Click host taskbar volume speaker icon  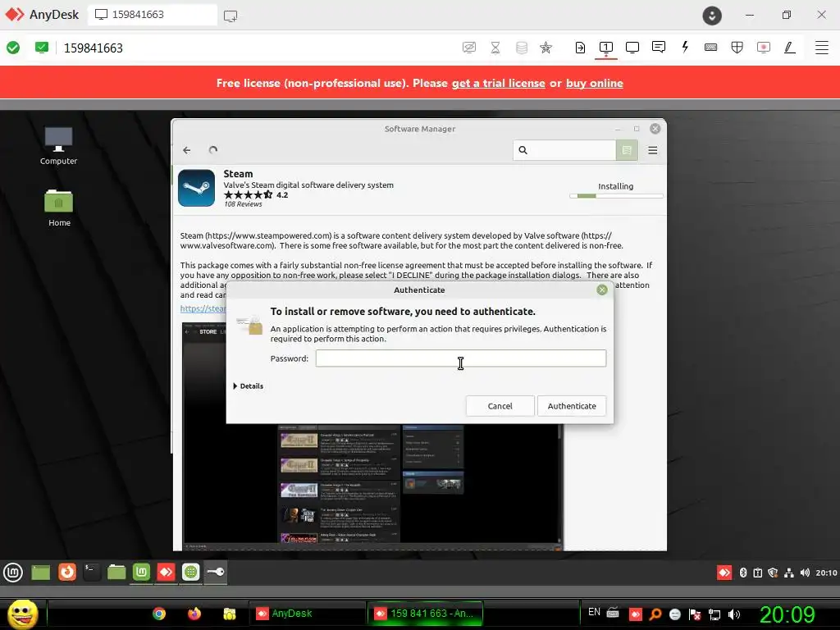(x=734, y=614)
